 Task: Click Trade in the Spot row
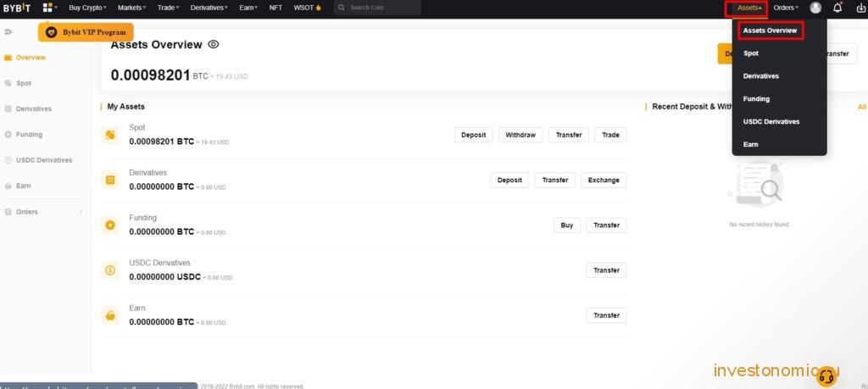[x=610, y=135]
